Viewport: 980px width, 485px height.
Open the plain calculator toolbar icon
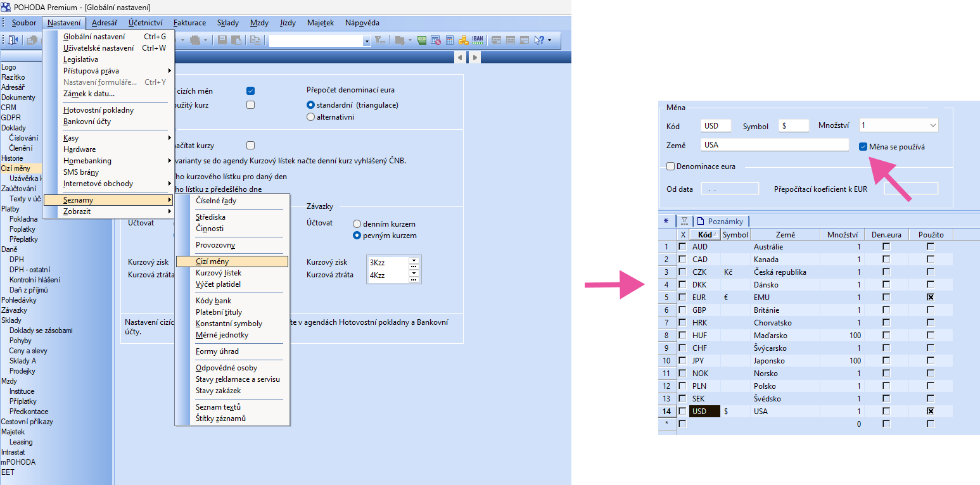[450, 40]
